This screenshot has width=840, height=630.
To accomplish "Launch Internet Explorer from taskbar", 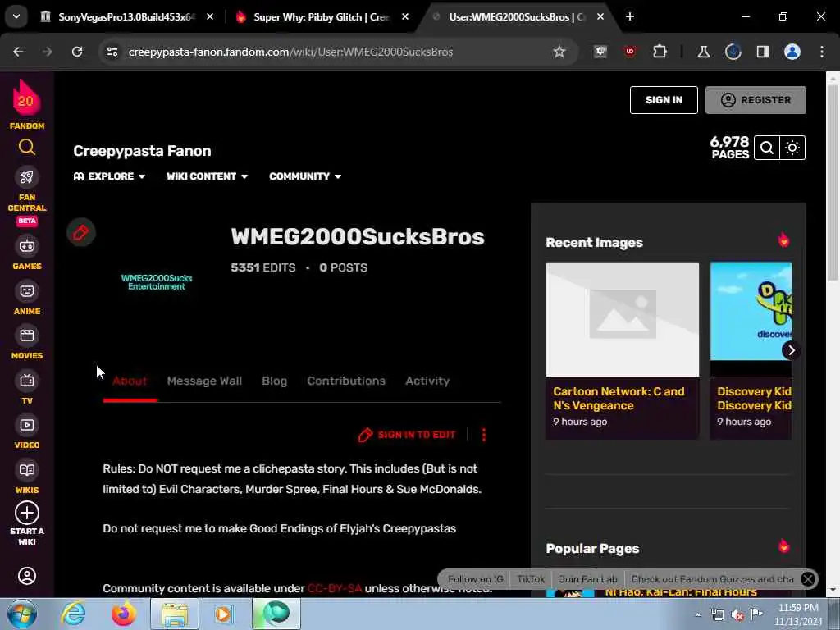I will tap(73, 614).
